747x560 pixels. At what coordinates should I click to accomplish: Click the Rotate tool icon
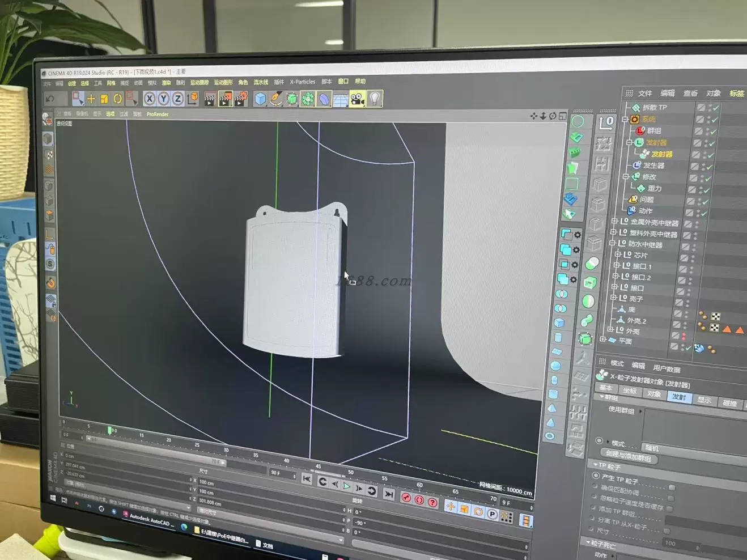(x=117, y=99)
